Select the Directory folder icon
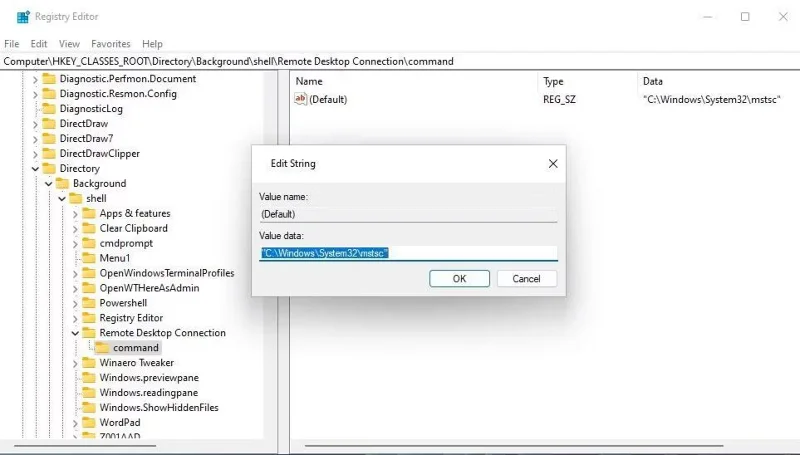The height and width of the screenshot is (455, 800). [49, 168]
